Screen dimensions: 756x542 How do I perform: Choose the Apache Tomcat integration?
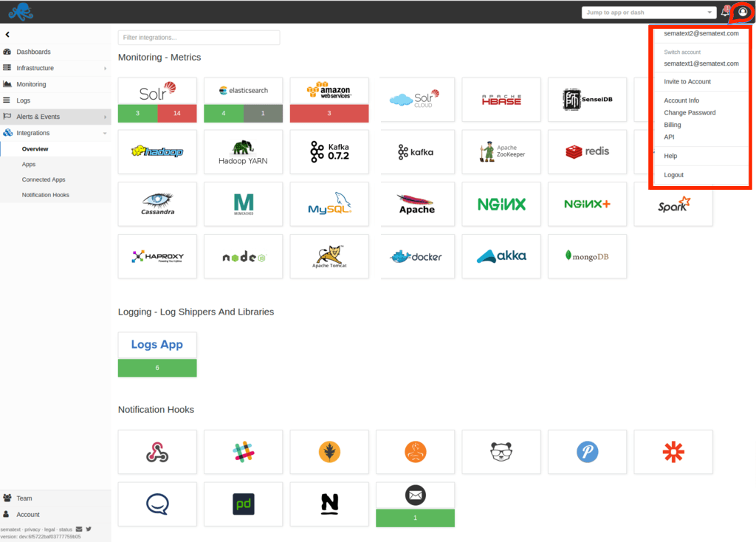329,256
